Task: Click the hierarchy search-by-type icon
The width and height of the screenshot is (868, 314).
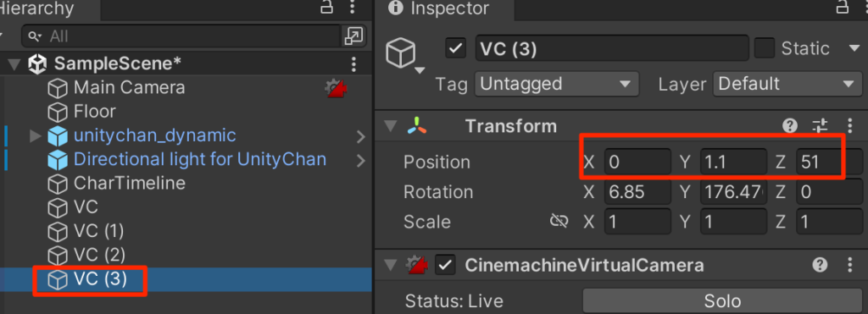Action: (353, 36)
